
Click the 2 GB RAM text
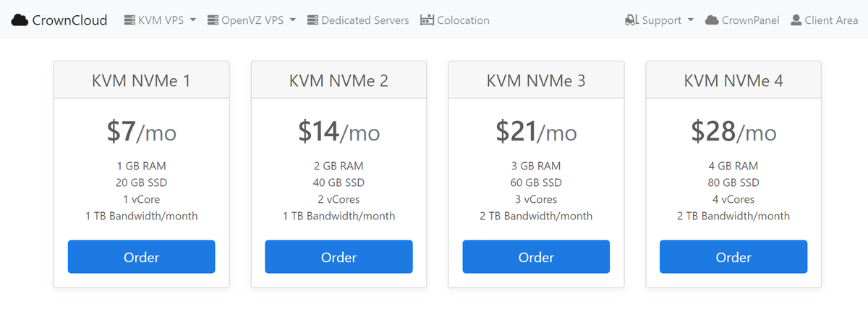pos(339,166)
